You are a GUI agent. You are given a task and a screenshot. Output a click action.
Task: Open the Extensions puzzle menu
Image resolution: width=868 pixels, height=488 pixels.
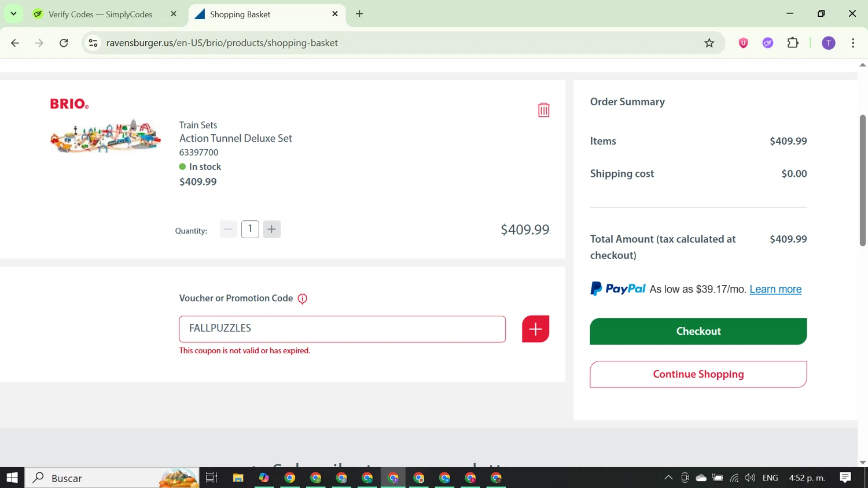coord(793,43)
